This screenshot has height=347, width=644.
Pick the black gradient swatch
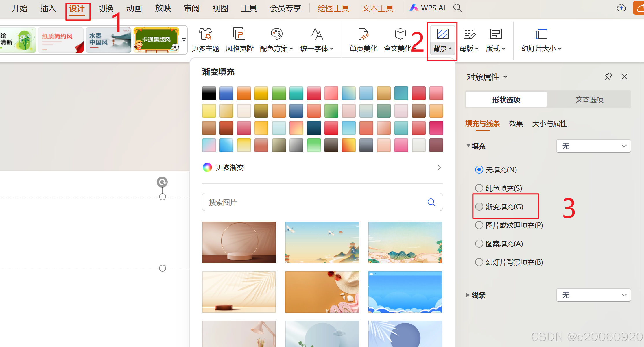(209, 93)
